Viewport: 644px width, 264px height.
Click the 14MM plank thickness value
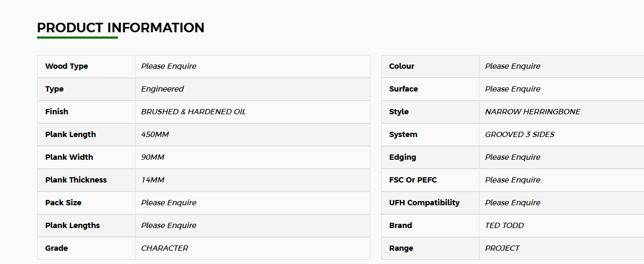pyautogui.click(x=153, y=180)
